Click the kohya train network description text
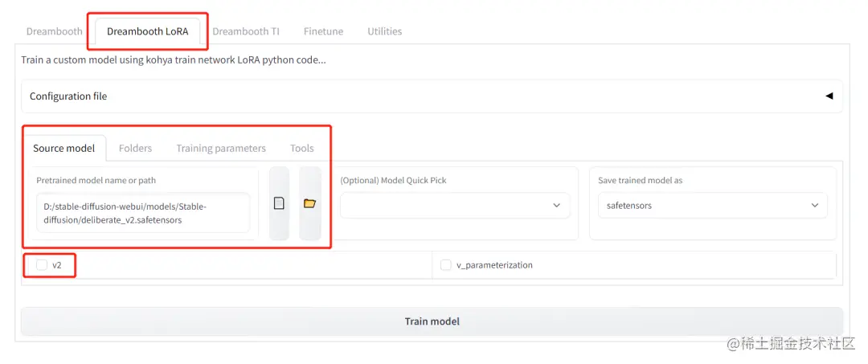Viewport: 868px width, 364px height. click(174, 59)
